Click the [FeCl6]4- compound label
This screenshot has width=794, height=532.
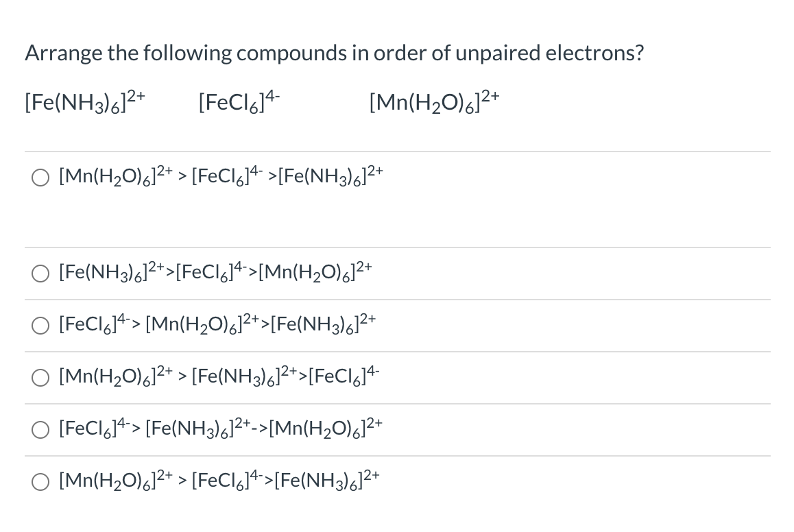coord(238,101)
